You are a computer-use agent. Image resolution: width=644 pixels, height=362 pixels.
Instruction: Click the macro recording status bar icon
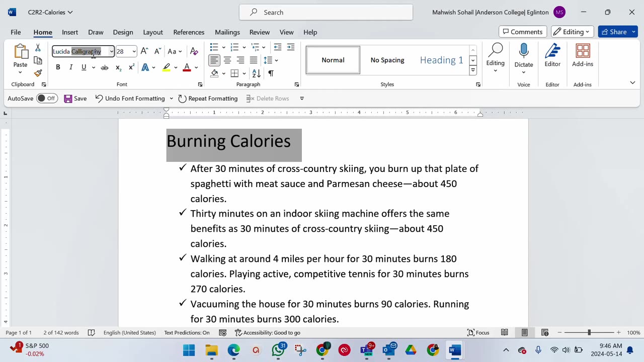(223, 332)
